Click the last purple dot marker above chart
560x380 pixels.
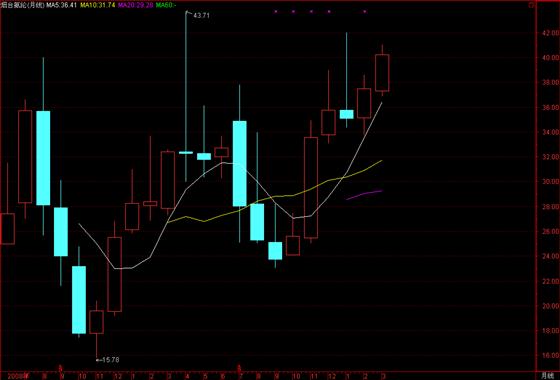[365, 11]
